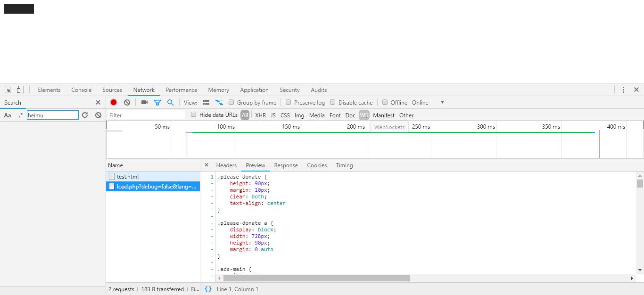Viewport: 644px width, 295px height.
Task: Click the pretty print braces icon
Action: point(208,289)
